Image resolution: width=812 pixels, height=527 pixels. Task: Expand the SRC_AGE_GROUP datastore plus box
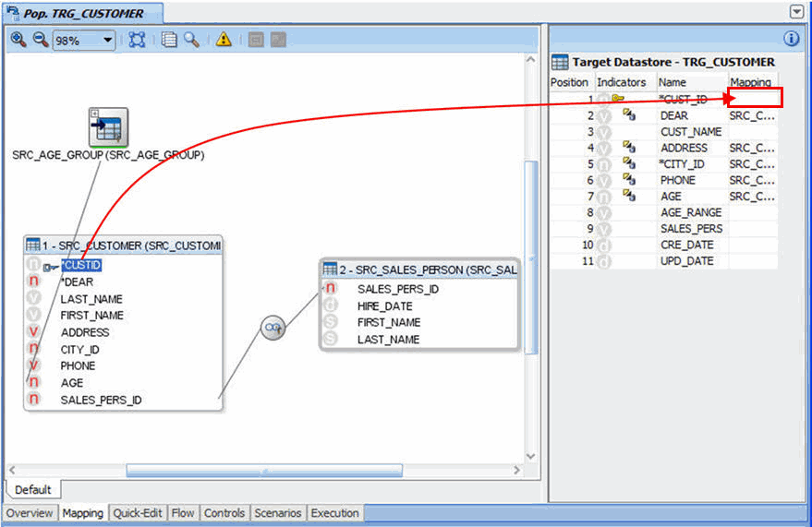(x=94, y=113)
